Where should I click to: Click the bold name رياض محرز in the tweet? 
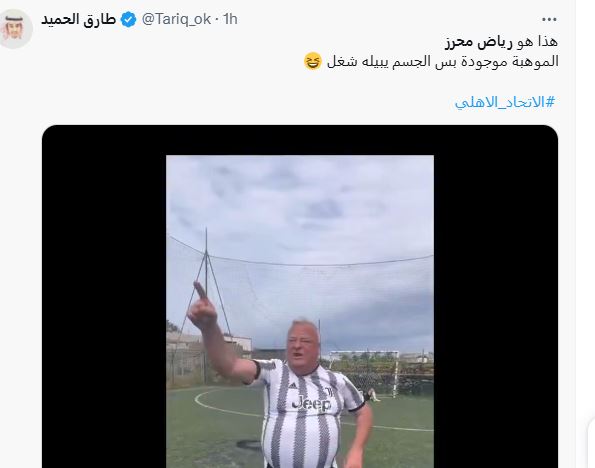pos(479,41)
